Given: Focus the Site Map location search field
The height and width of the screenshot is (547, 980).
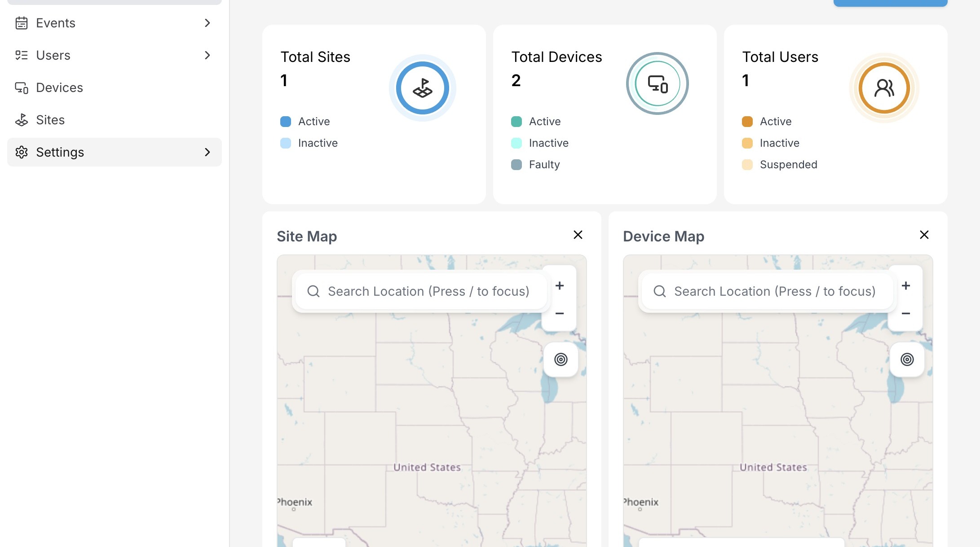Looking at the screenshot, I should [428, 291].
